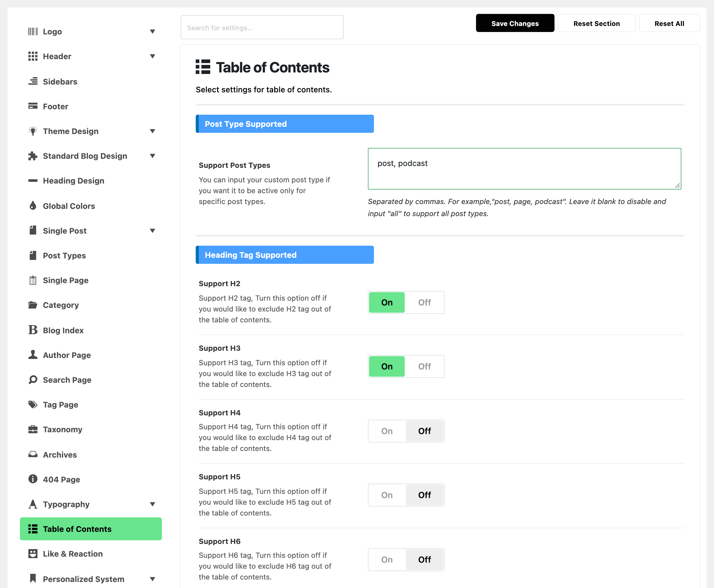Expand the Logo submenu arrow
This screenshot has height=588, width=714.
[x=153, y=31]
